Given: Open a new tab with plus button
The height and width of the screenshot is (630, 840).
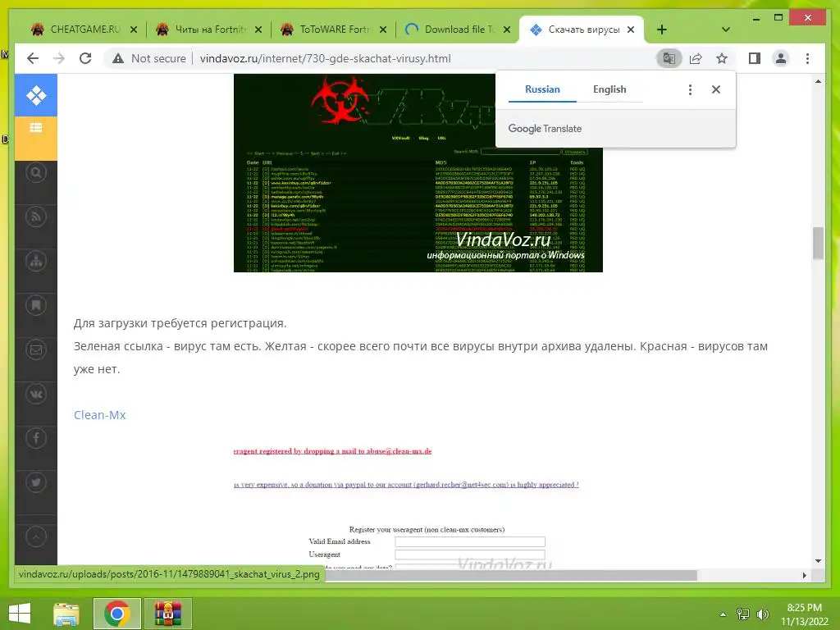Looking at the screenshot, I should coord(662,30).
